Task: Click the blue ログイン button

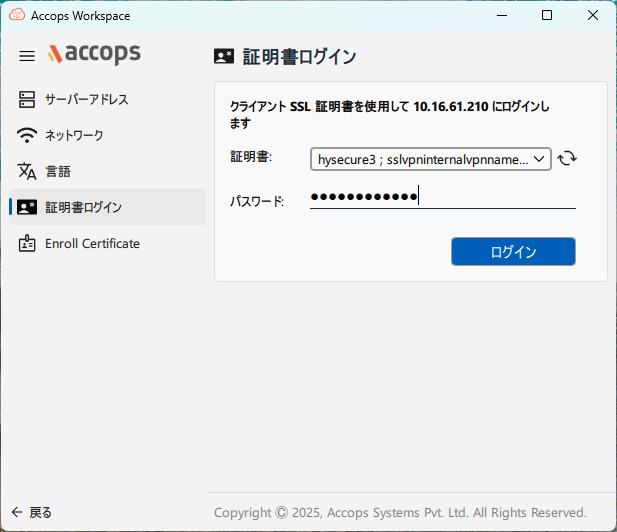Action: tap(513, 251)
